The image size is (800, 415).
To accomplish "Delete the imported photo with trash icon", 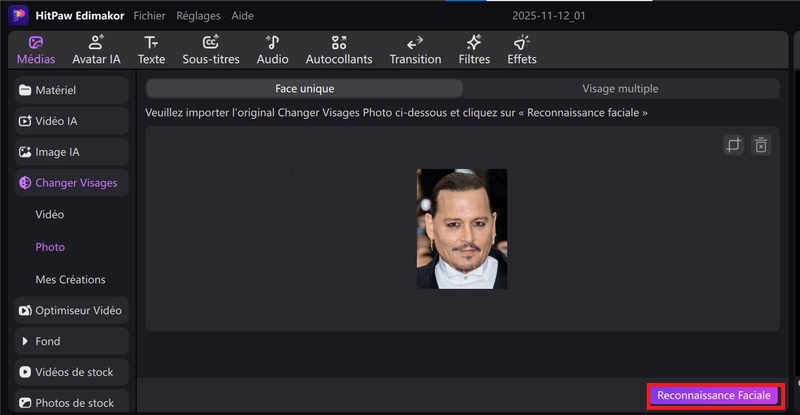I will click(761, 145).
